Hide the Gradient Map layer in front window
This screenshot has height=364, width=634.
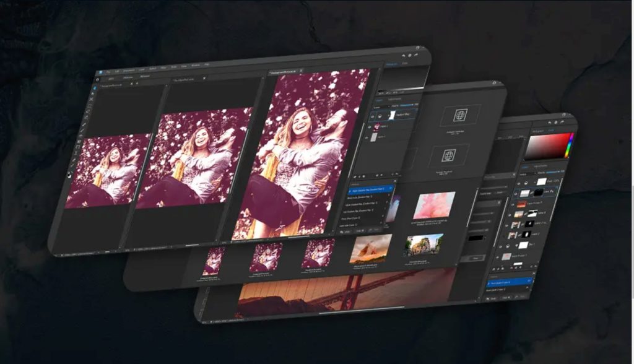click(372, 116)
